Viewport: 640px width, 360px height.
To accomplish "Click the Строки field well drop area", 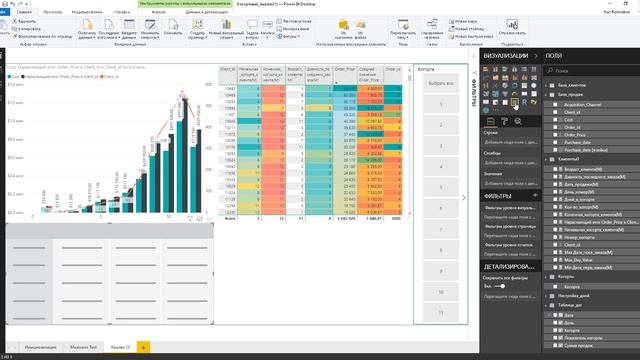I will click(x=511, y=142).
